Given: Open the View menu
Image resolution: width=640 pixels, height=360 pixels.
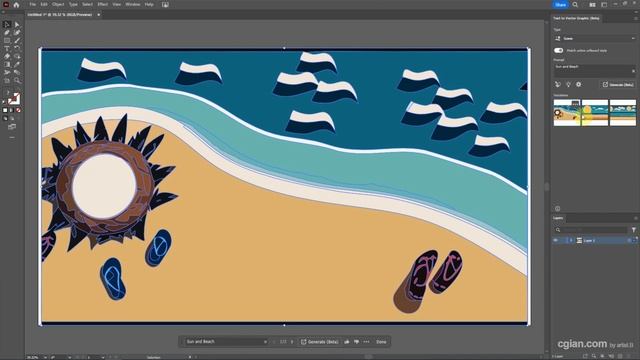Looking at the screenshot, I should pos(116,4).
